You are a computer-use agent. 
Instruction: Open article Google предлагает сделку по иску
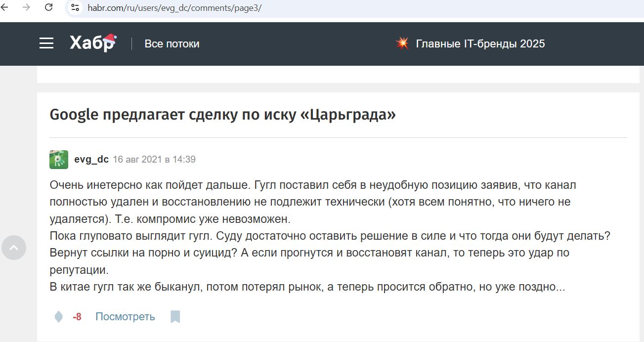click(x=222, y=114)
